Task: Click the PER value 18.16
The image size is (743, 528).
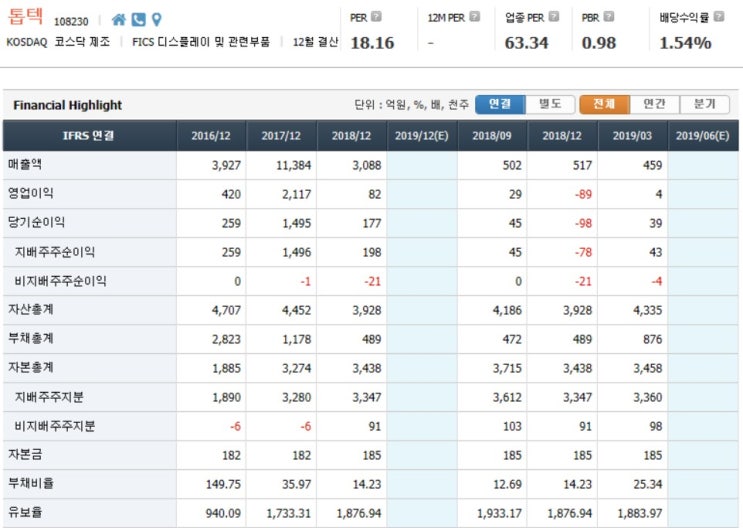Action: tap(372, 43)
